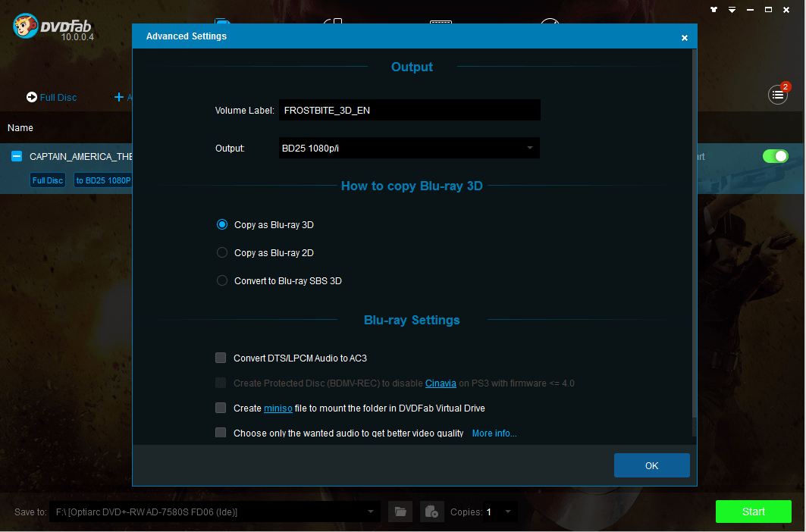Check Choose only the wanted audio option
Viewport: 806px width, 532px height.
click(221, 432)
